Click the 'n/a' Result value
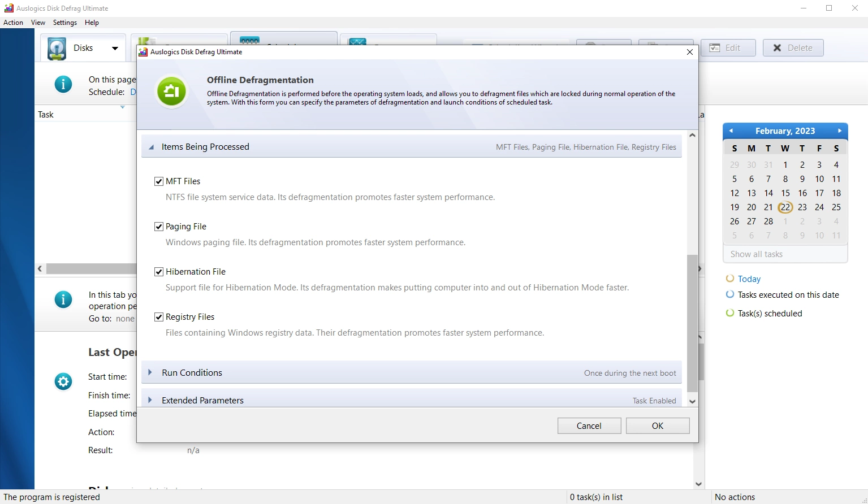Viewport: 868px width, 504px height. (x=193, y=450)
